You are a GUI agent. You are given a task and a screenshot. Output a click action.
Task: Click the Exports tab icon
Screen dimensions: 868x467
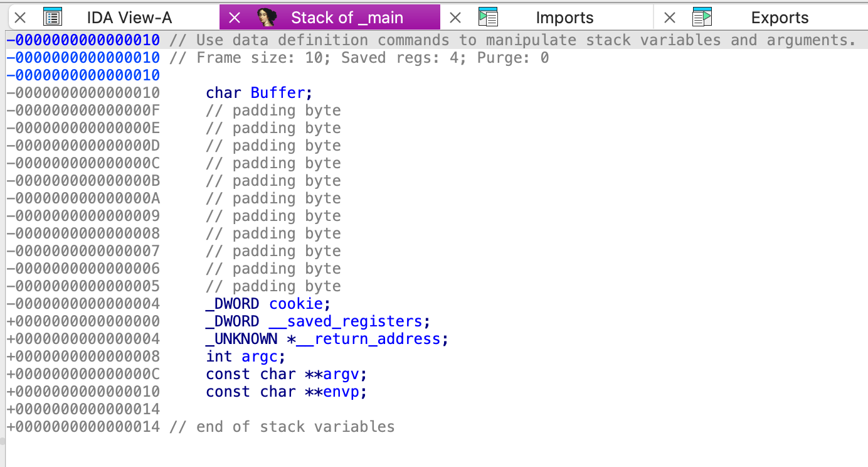coord(702,18)
